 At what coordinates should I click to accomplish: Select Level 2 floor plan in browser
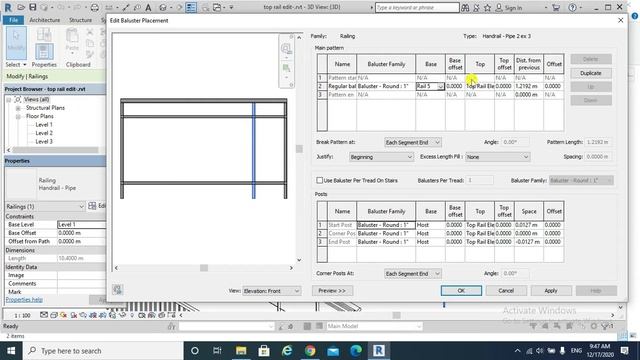[x=44, y=133]
